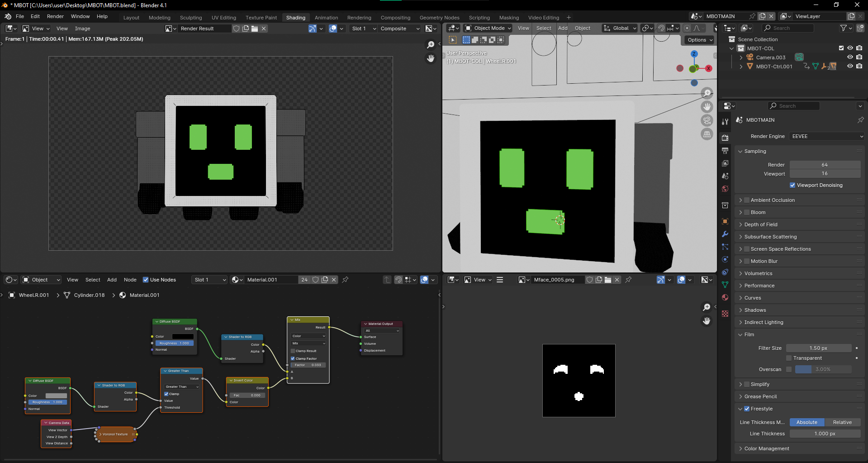
Task: Open the Render menu
Action: tap(55, 16)
